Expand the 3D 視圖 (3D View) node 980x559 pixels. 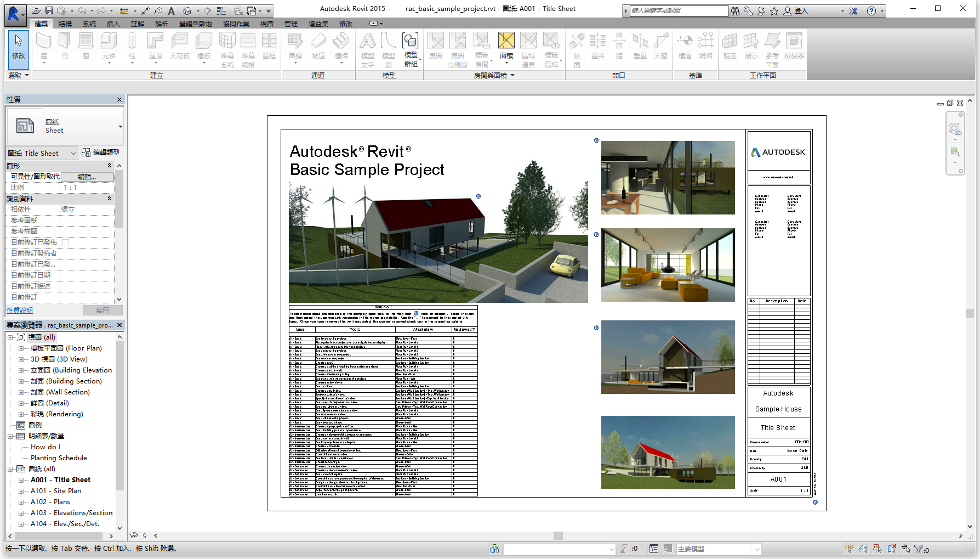tap(21, 359)
